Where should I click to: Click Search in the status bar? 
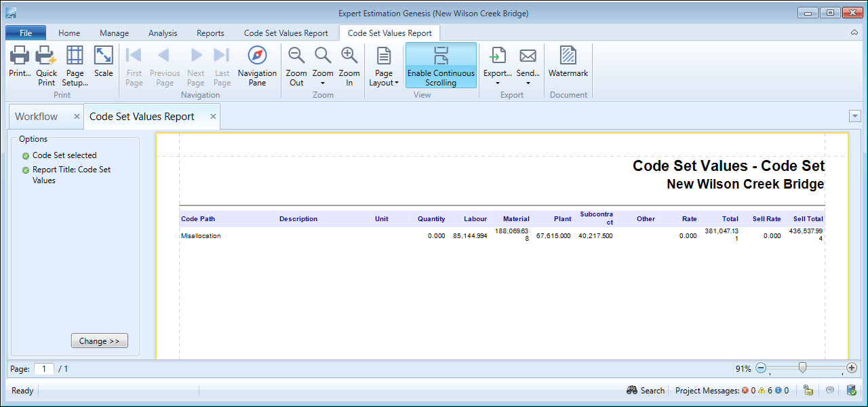(646, 391)
